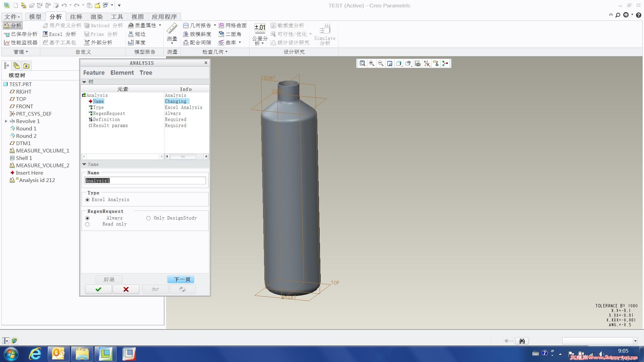644x362 pixels.
Task: Switch to the 渲染 ribbon tab
Action: [x=97, y=17]
